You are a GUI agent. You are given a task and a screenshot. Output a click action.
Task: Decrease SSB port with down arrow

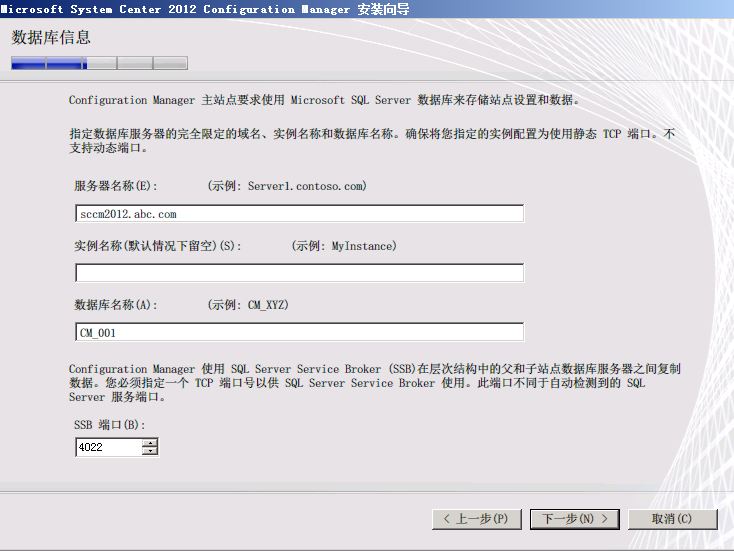pyautogui.click(x=150, y=451)
